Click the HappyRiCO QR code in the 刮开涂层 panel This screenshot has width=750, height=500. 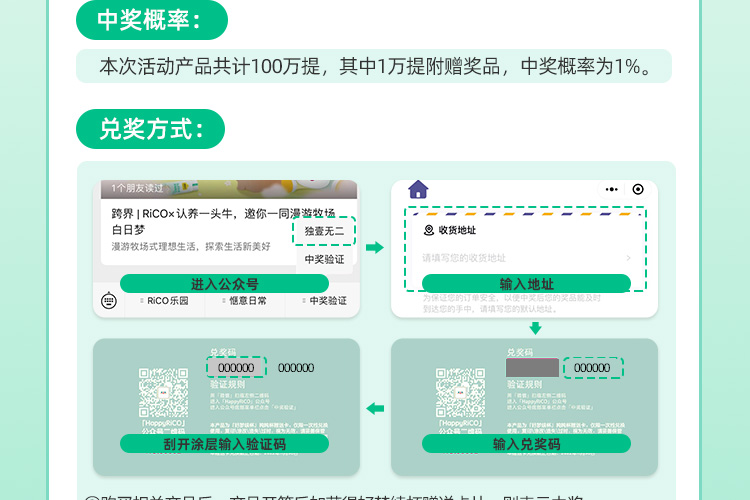click(x=163, y=392)
